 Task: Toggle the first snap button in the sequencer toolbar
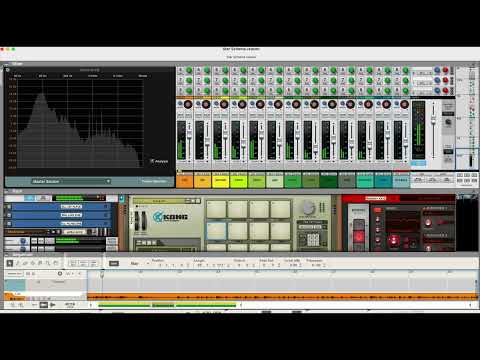pos(73,263)
